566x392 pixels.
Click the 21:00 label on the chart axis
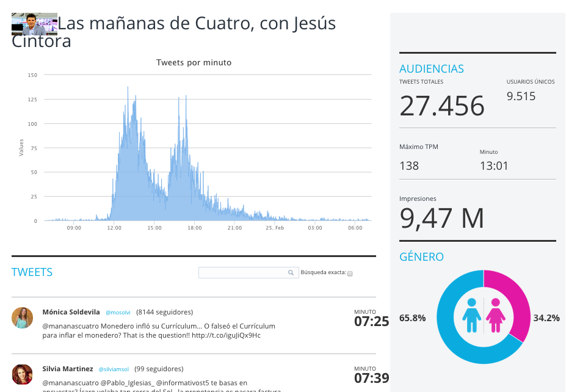tap(234, 228)
